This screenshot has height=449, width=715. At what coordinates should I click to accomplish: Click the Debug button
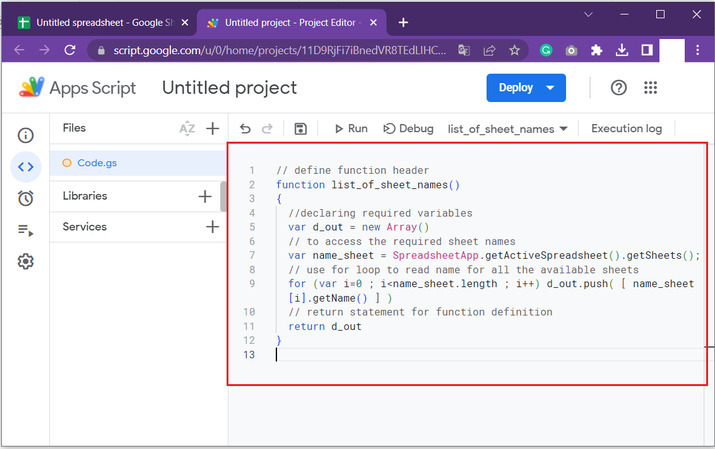pyautogui.click(x=409, y=129)
